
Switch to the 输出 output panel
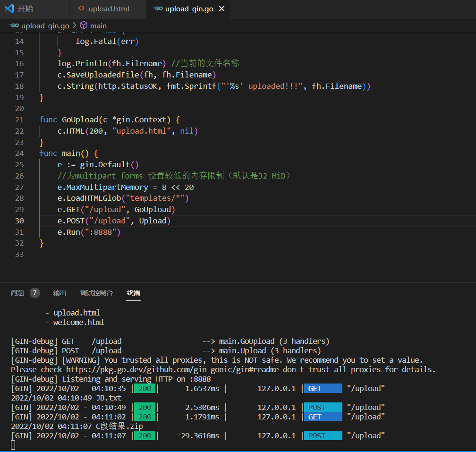[x=59, y=293]
